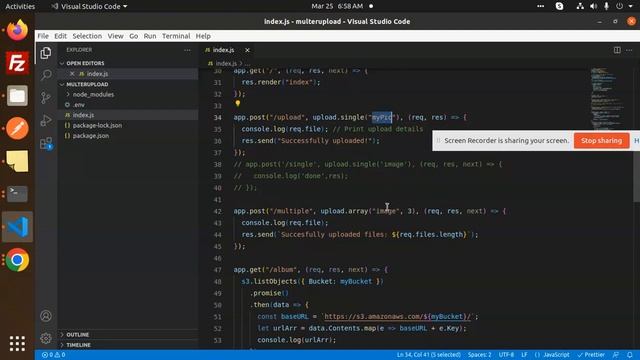640x360 pixels.
Task: Open Explorer panel more actions ellipsis
Action: click(187, 50)
